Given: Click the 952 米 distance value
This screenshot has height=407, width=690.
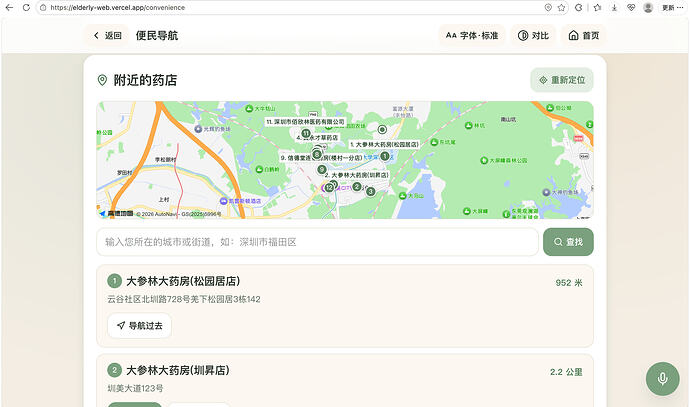Looking at the screenshot, I should 569,283.
